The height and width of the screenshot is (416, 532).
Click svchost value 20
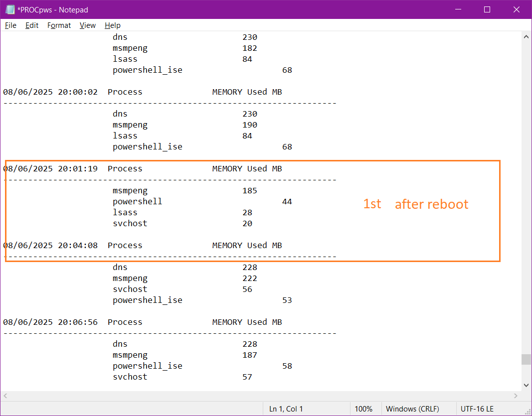(247, 223)
